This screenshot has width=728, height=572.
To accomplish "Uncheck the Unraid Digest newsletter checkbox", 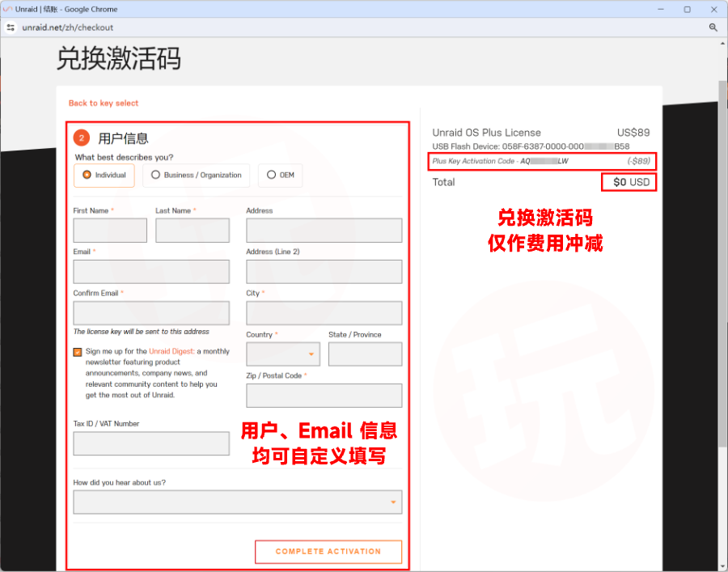I will pos(78,352).
